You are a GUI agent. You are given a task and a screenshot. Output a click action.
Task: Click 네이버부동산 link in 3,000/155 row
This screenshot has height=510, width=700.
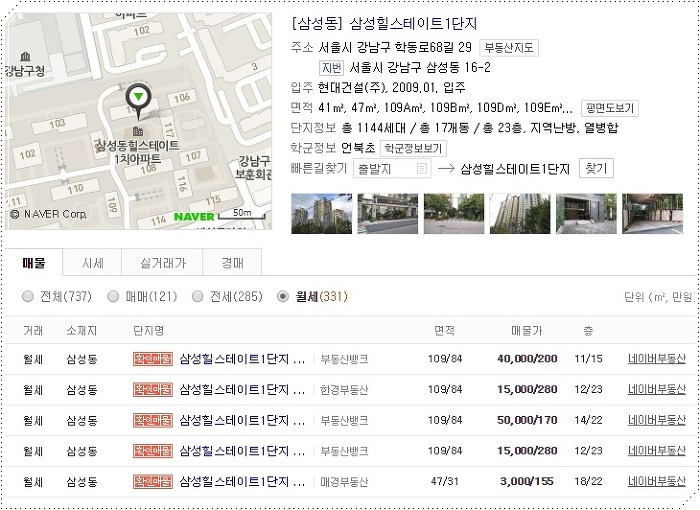(x=656, y=481)
